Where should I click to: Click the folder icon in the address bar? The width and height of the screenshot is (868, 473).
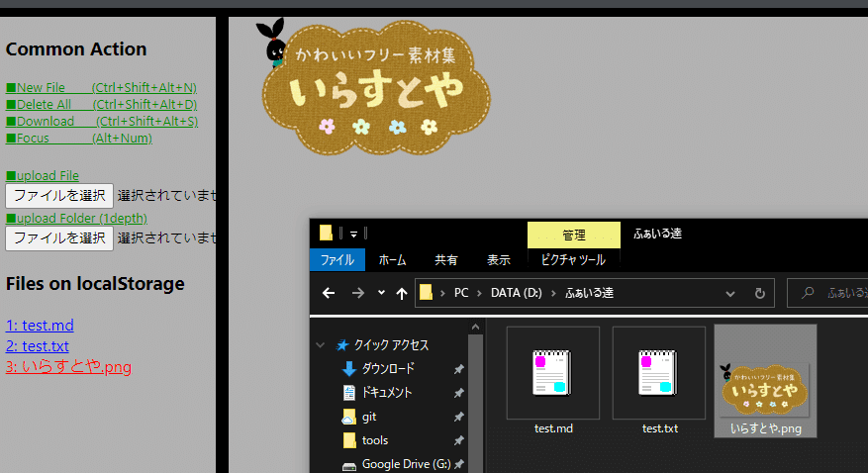(x=426, y=292)
